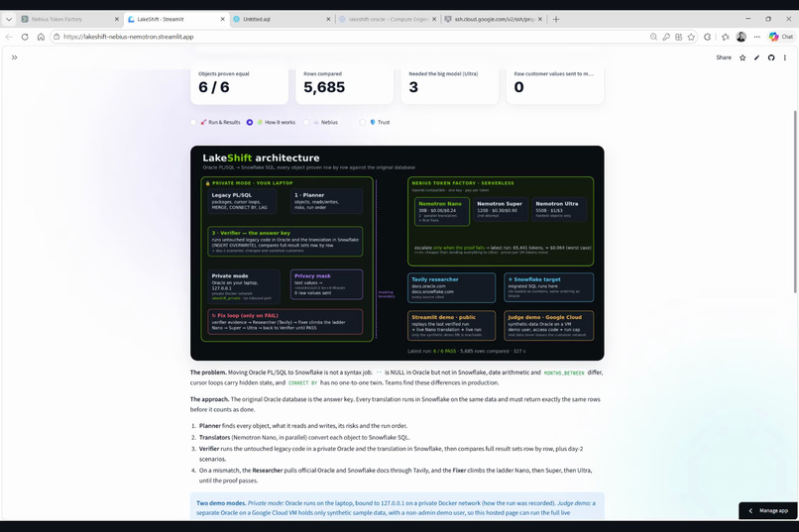This screenshot has width=799, height=532.
Task: Click the page vertical scrollbar
Action: coord(794,201)
